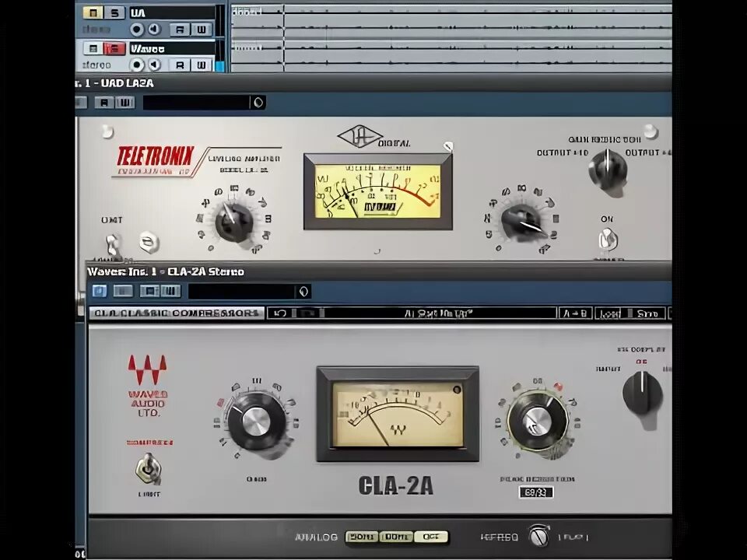Click Write button in UAD LA2A window
Screen dimensions: 747x560
[124, 103]
